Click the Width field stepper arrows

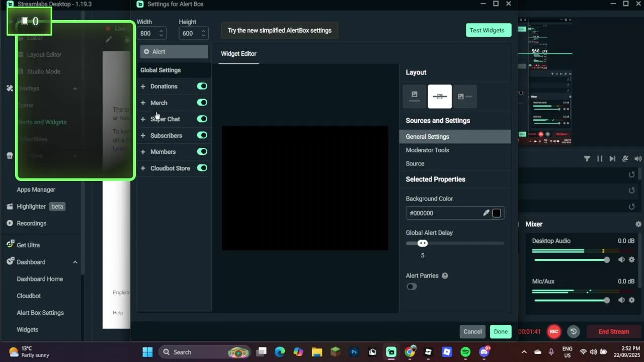(161, 33)
